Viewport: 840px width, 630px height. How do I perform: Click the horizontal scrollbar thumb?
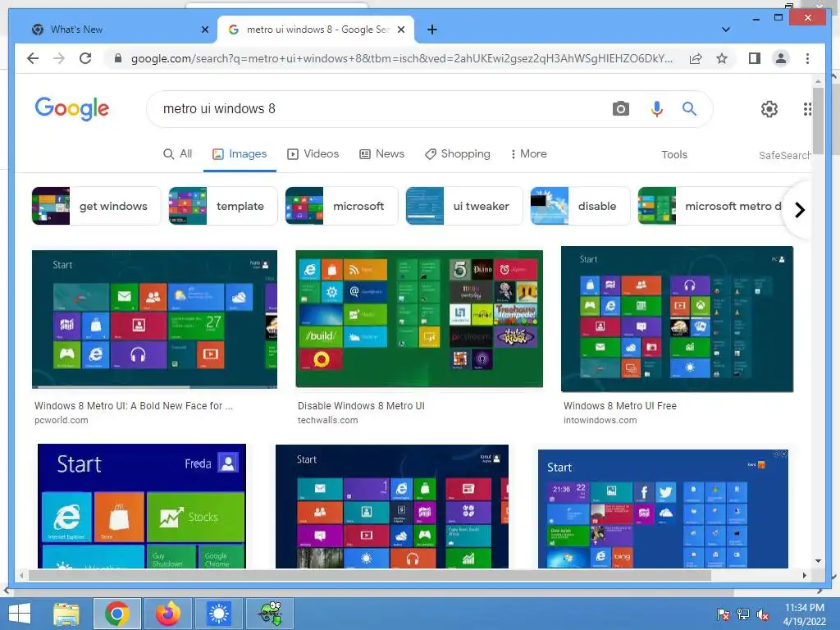click(370, 575)
